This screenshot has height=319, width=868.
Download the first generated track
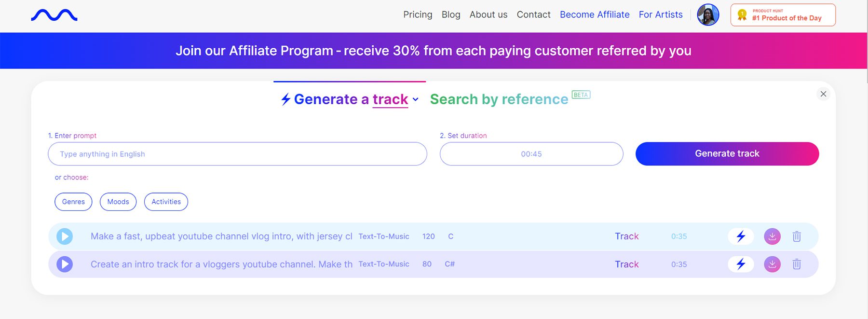coord(772,236)
